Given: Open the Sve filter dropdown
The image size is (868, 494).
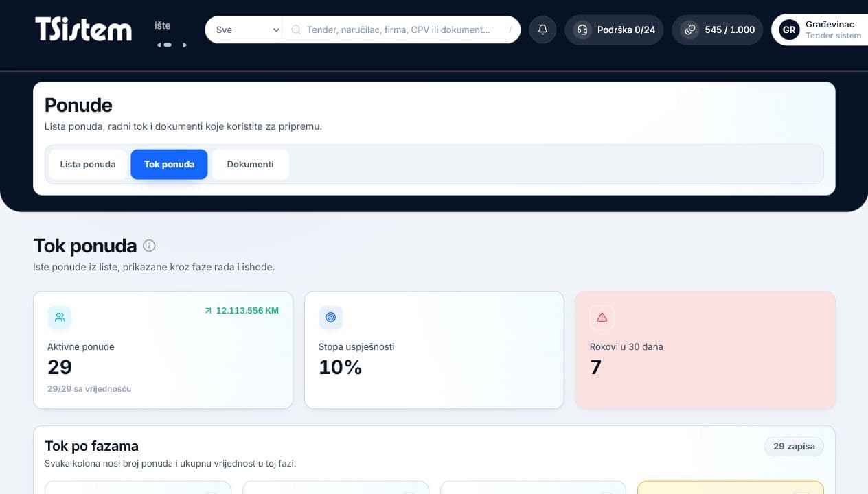Looking at the screenshot, I should click(x=244, y=30).
